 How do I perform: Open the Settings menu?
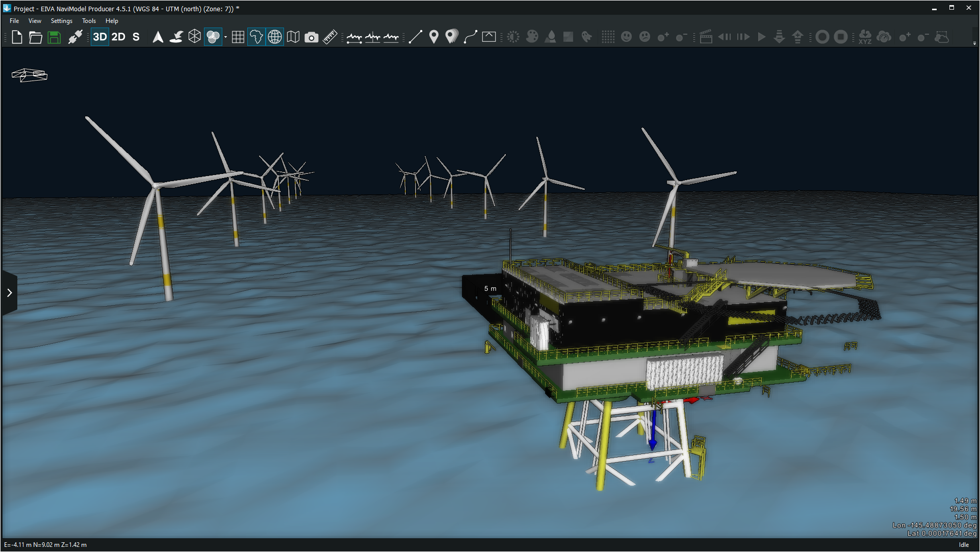tap(61, 21)
